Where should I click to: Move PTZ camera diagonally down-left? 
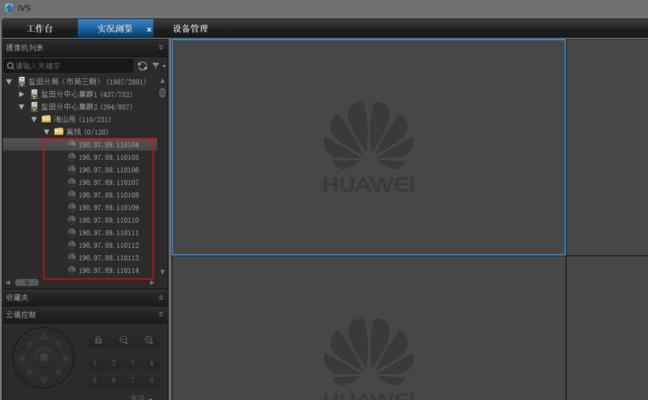[29, 372]
